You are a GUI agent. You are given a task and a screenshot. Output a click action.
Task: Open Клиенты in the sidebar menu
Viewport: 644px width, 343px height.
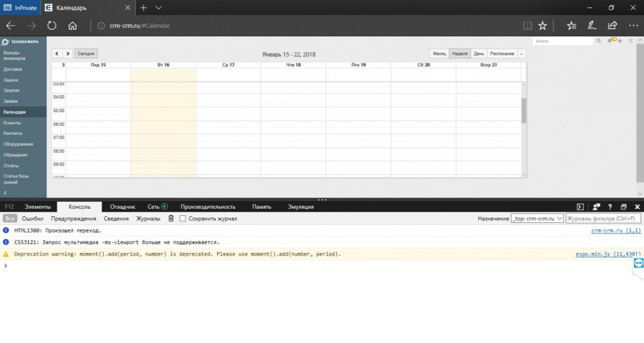tap(12, 123)
